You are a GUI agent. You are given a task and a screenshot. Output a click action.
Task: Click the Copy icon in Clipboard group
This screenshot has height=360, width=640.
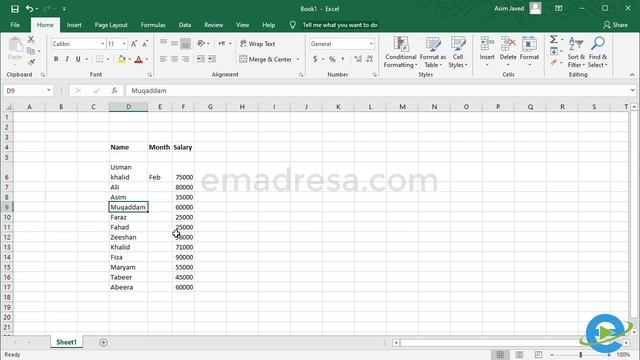31,51
